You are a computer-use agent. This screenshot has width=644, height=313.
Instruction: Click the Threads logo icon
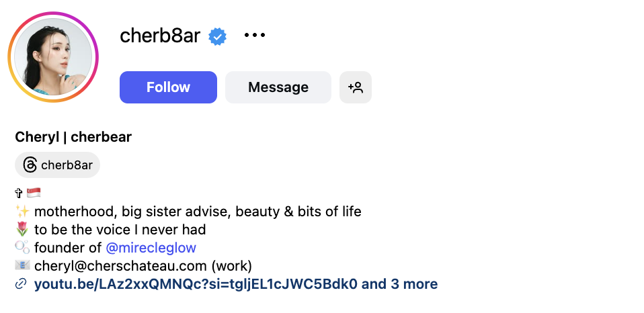(30, 165)
